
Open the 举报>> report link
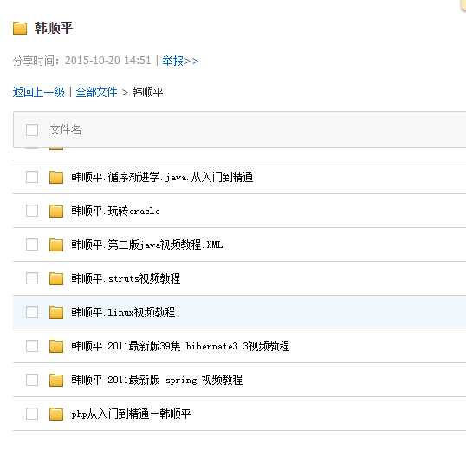(180, 61)
